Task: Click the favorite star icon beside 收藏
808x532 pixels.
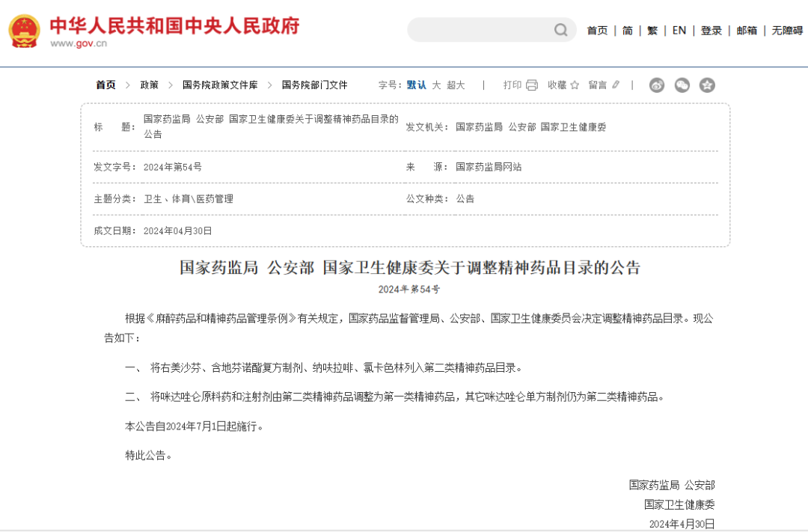Action: pos(575,85)
